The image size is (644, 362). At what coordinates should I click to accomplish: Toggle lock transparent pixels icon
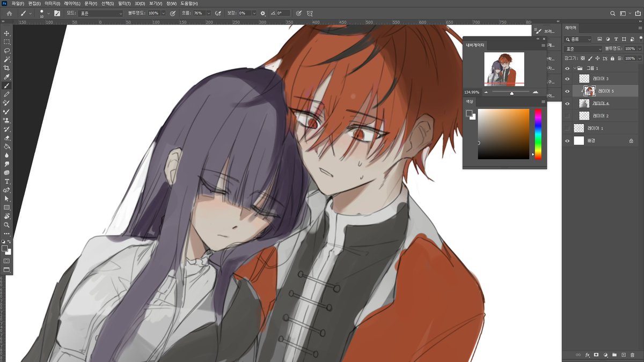582,58
